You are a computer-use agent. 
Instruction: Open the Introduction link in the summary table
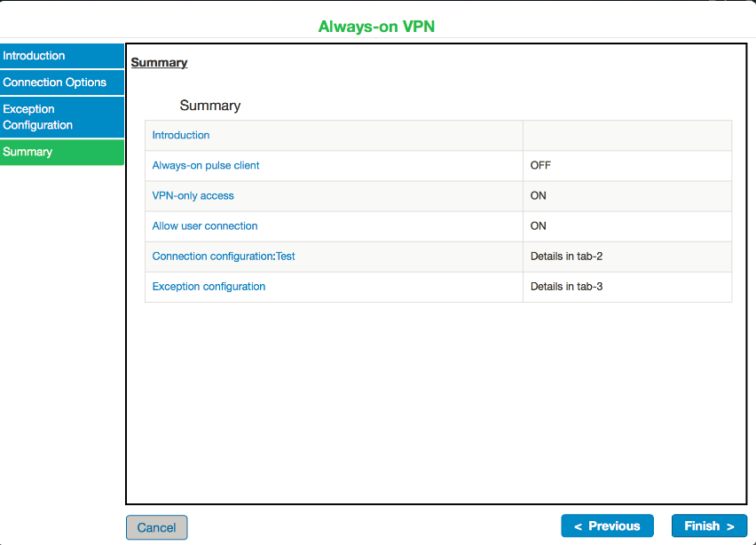(x=181, y=136)
